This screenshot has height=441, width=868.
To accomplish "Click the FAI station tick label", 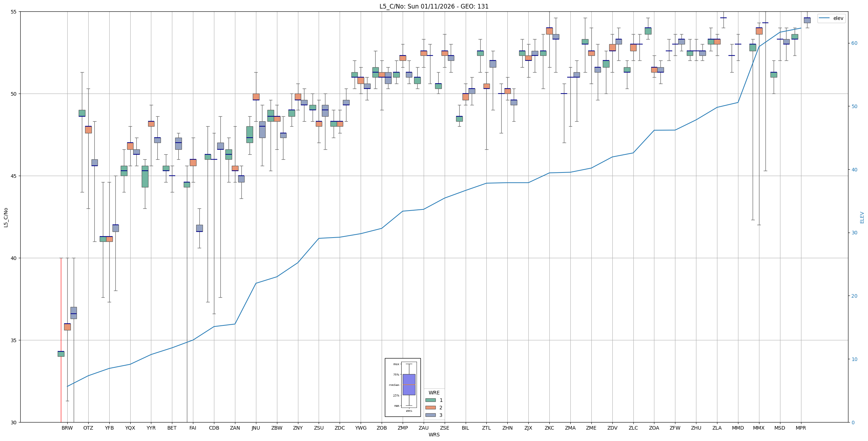I will point(193,428).
